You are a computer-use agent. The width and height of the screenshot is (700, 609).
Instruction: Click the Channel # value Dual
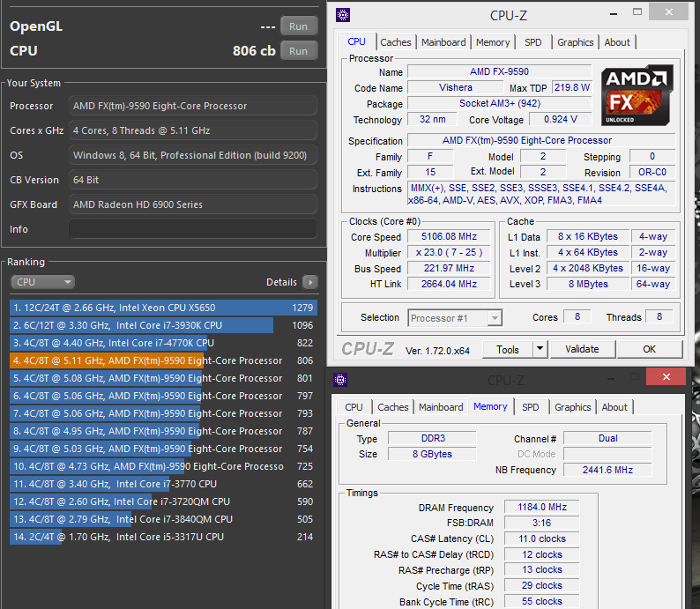607,438
